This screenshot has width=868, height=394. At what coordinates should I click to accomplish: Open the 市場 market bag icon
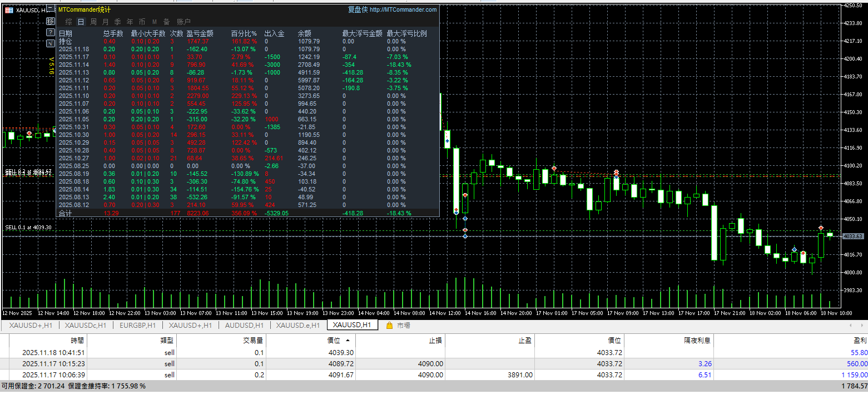pyautogui.click(x=389, y=326)
